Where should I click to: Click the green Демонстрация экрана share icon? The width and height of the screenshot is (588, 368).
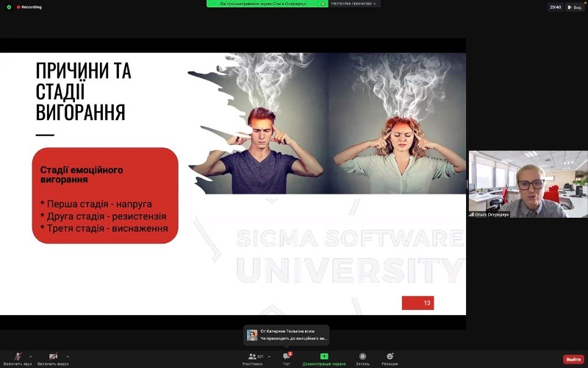click(324, 356)
